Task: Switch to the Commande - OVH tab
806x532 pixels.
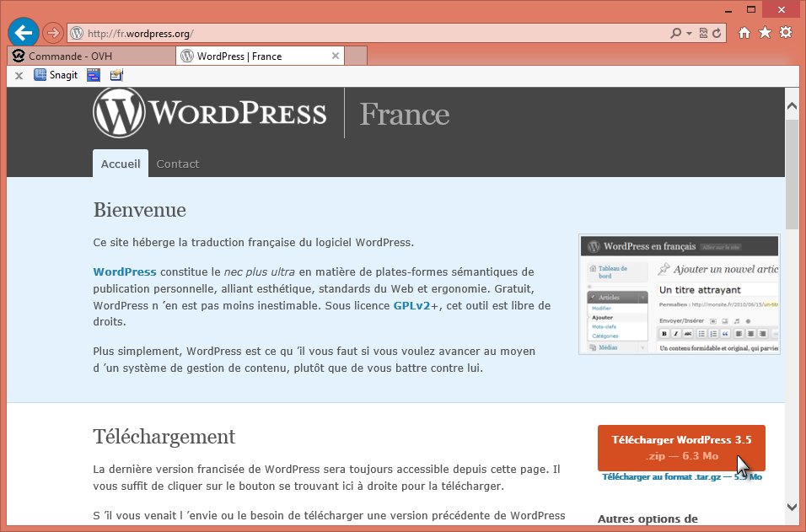Action: (x=92, y=56)
